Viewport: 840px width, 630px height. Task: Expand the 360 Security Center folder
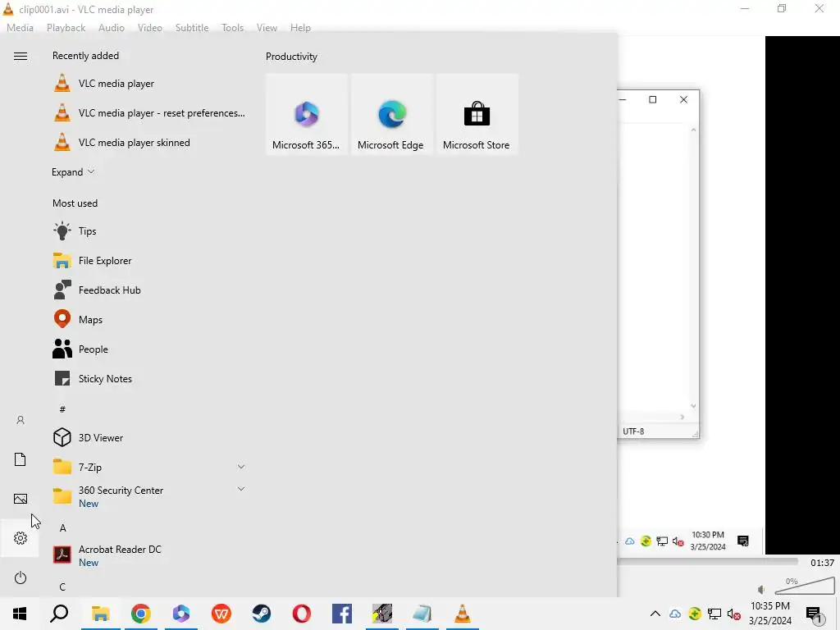click(241, 489)
